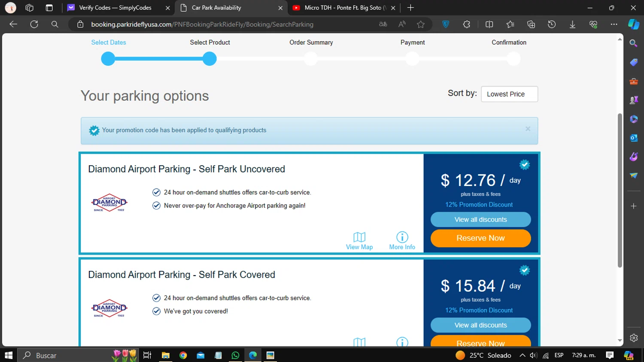This screenshot has height=362, width=644.
Task: Dismiss the promotion code applied banner
Action: [528, 129]
